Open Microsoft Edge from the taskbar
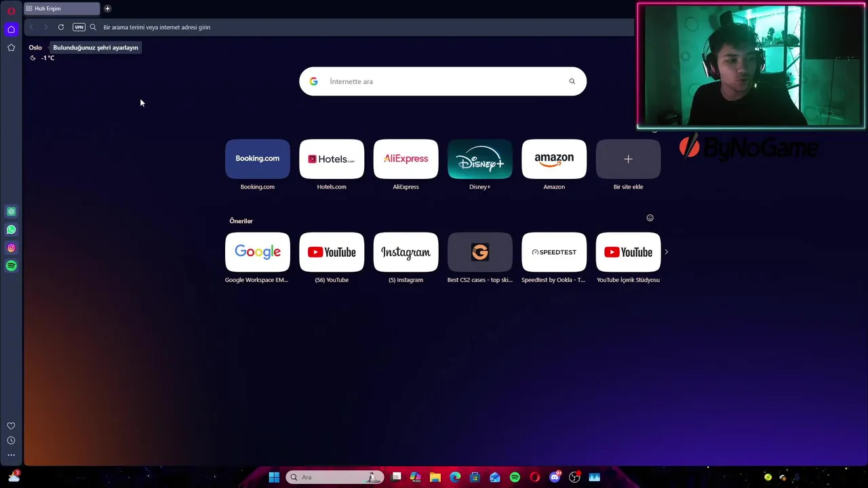 click(455, 477)
